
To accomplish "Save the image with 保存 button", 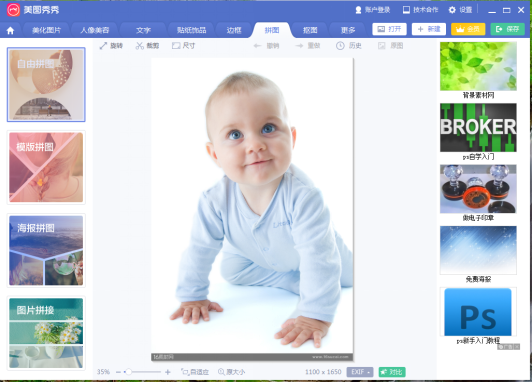I will click(x=508, y=29).
